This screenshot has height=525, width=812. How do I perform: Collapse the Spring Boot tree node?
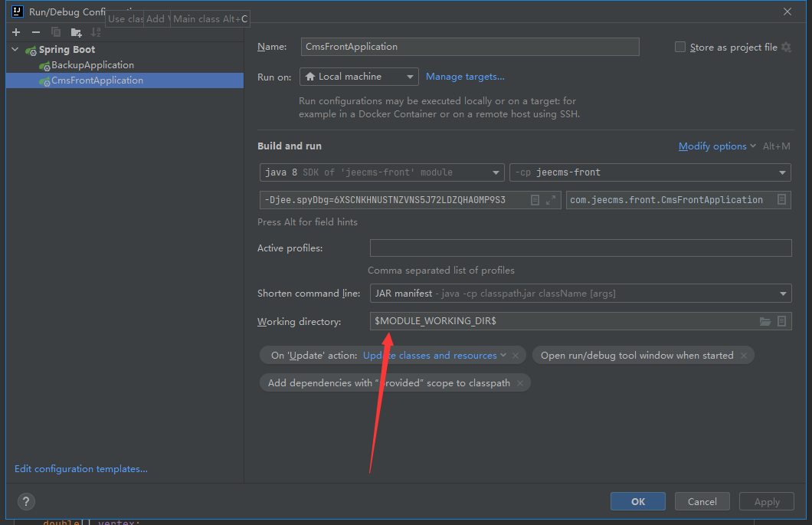pos(15,50)
